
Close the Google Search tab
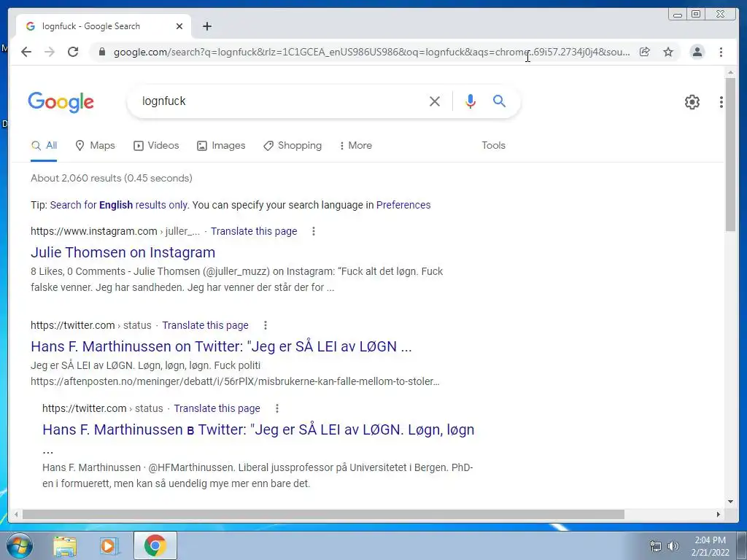[179, 26]
